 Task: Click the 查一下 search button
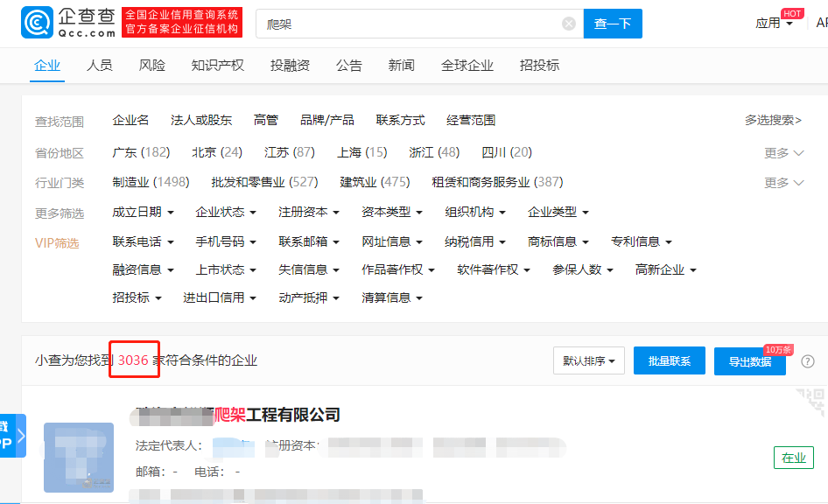click(x=613, y=24)
